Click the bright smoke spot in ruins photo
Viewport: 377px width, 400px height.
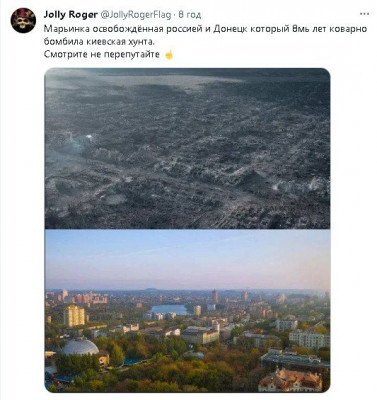point(89,137)
